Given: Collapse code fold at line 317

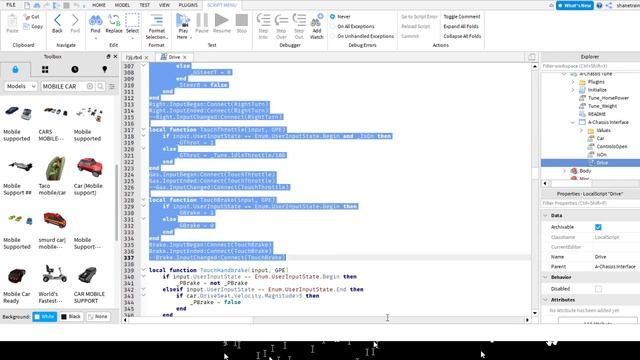Looking at the screenshot, I should click(143, 129).
